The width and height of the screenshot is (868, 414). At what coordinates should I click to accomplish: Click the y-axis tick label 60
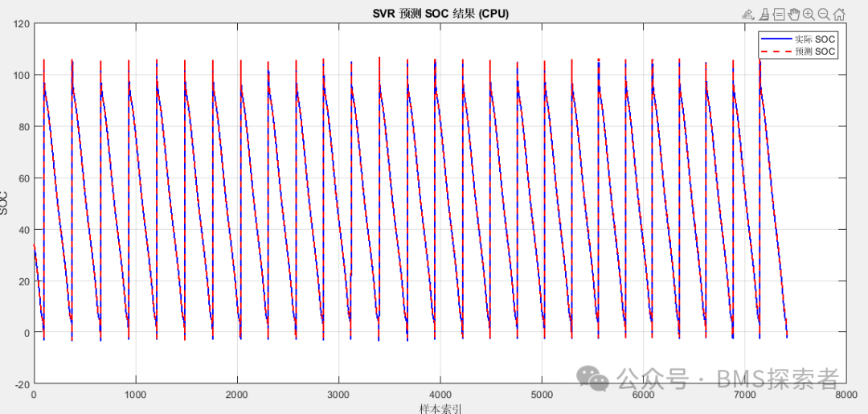click(24, 178)
